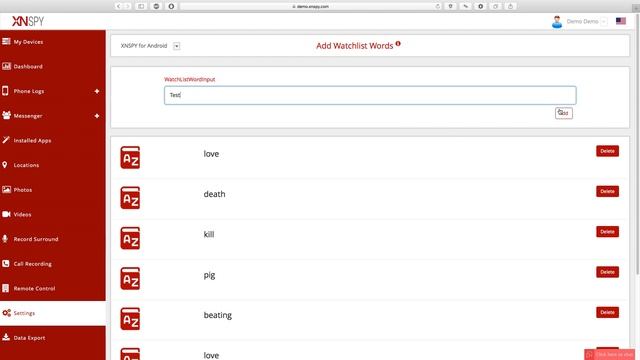This screenshot has height=360, width=640.
Task: Click the Installed Apps tool icon
Action: pyautogui.click(x=6, y=140)
